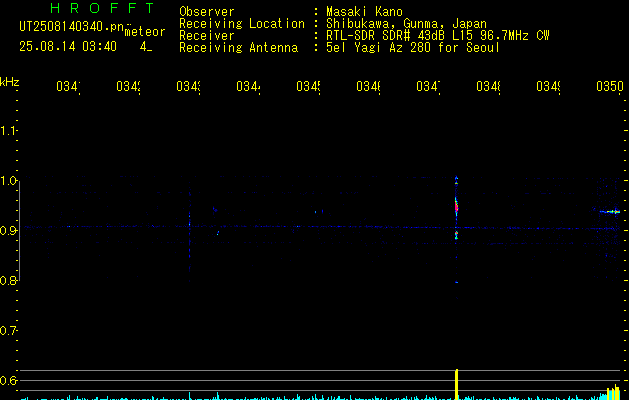Click the 0.8 kHz frequency axis label
The image size is (629, 400).
coord(8,281)
